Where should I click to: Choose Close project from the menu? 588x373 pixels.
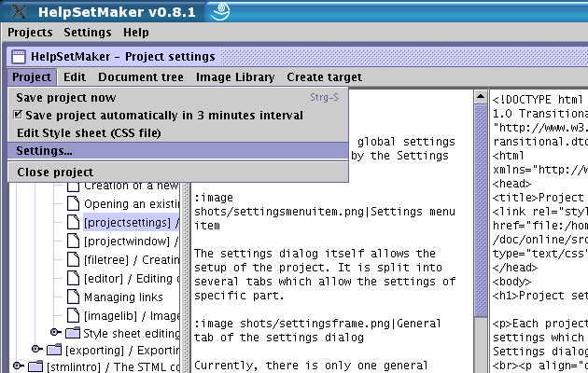point(178,173)
